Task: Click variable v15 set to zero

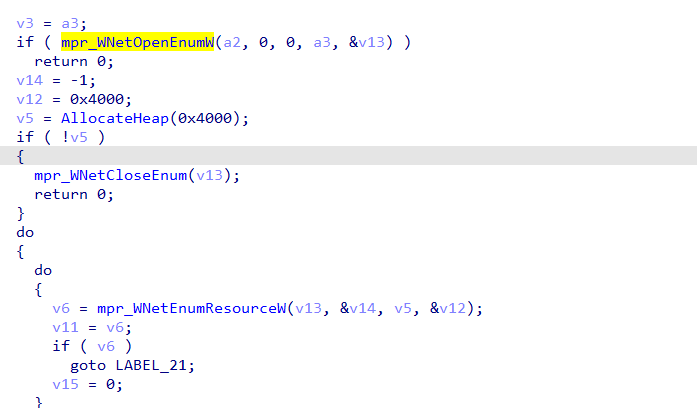Action: pos(65,384)
